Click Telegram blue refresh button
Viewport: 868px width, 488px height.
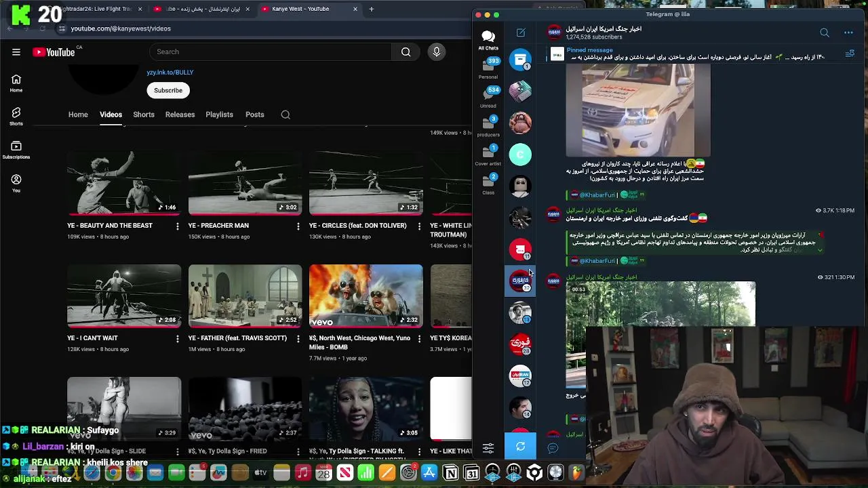click(520, 447)
